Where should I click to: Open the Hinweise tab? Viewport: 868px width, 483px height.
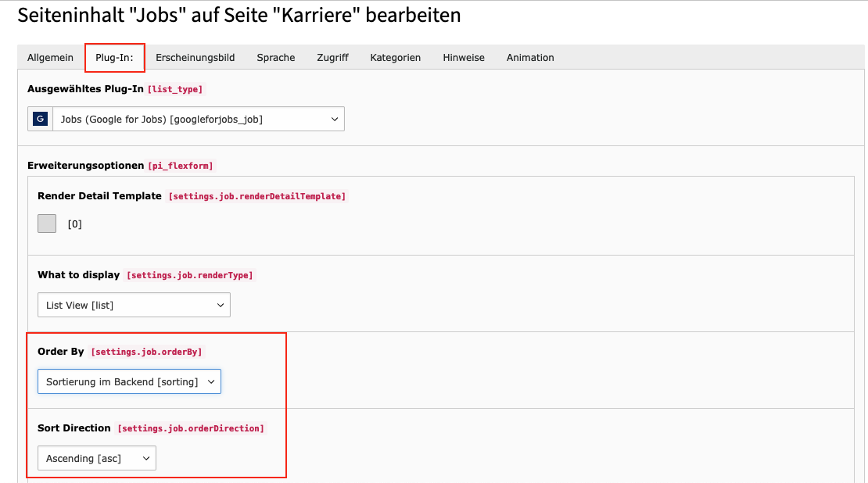(464, 58)
